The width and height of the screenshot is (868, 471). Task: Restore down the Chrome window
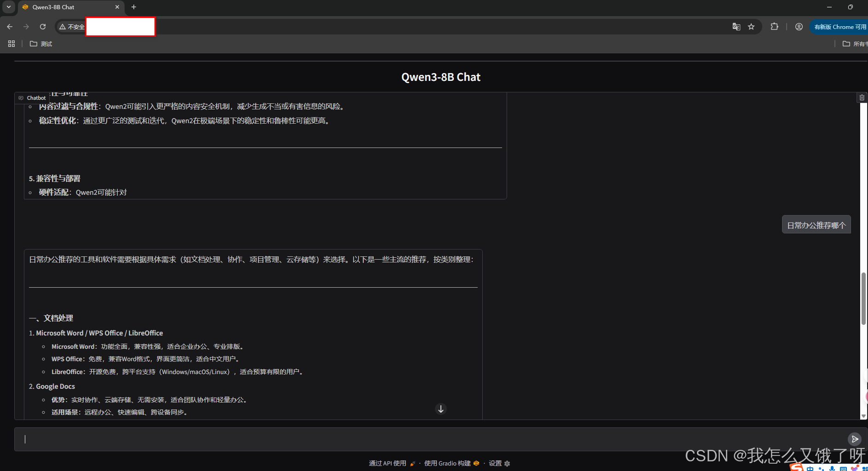[851, 7]
